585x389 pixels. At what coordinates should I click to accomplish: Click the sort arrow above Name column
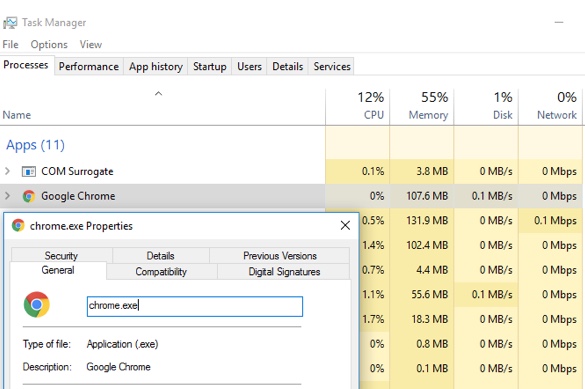(x=159, y=94)
